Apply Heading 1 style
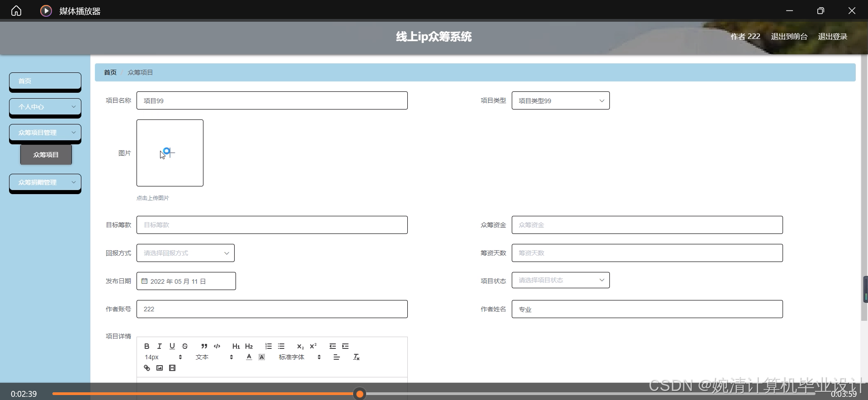Screen dimensions: 868x400 [236, 346]
